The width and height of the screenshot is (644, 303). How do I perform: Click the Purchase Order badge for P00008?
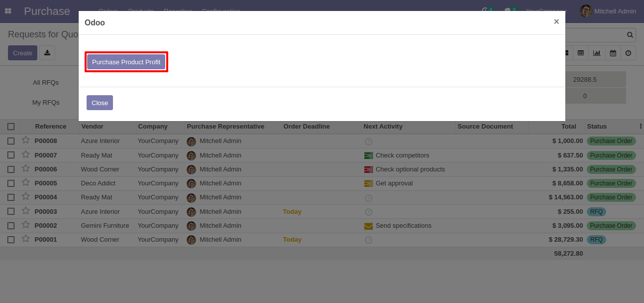pyautogui.click(x=611, y=141)
